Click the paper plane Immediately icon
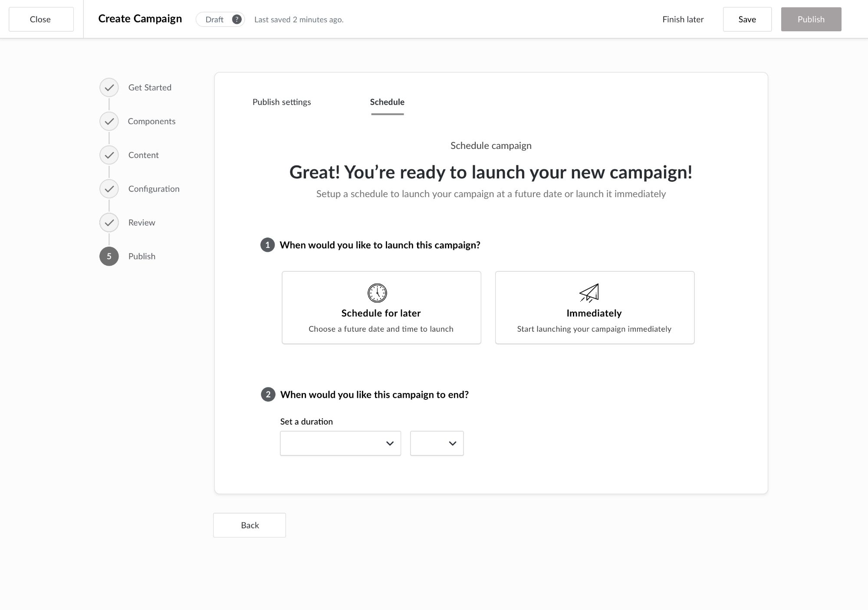The width and height of the screenshot is (868, 610). [x=589, y=293]
